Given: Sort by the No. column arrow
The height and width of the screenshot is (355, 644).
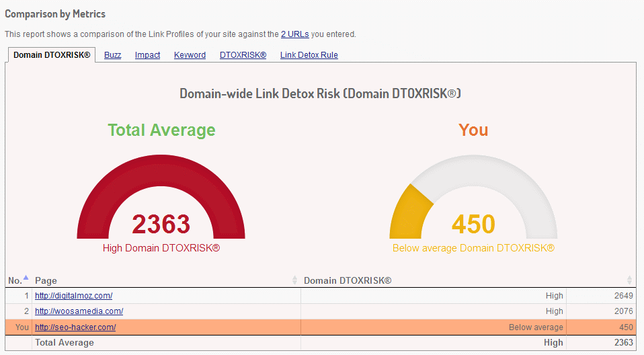Looking at the screenshot, I should (26, 278).
